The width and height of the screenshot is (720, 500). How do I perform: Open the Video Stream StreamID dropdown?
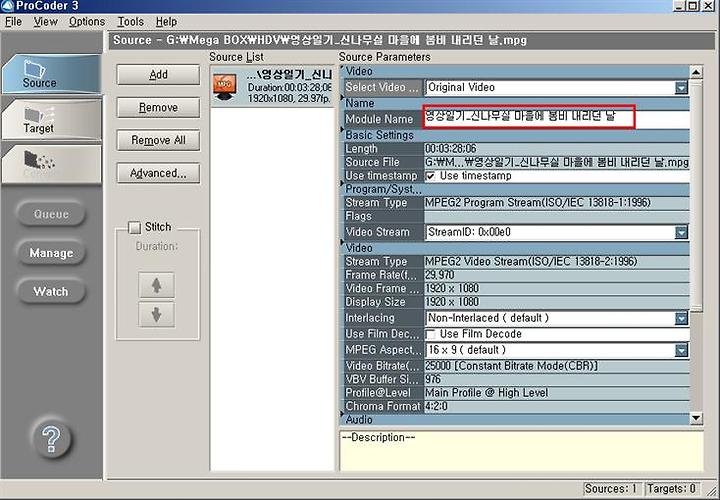coord(681,232)
